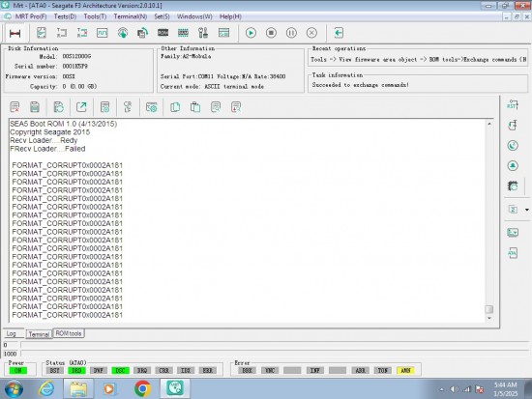Click the log download red arrow icon
The height and width of the screenshot is (399, 532).
[236, 107]
